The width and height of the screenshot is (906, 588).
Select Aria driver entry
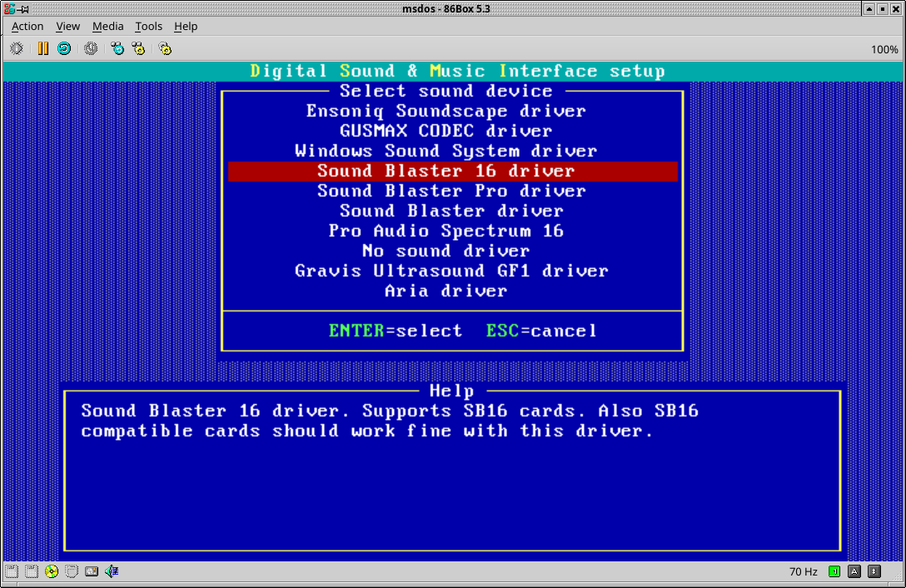tap(446, 291)
